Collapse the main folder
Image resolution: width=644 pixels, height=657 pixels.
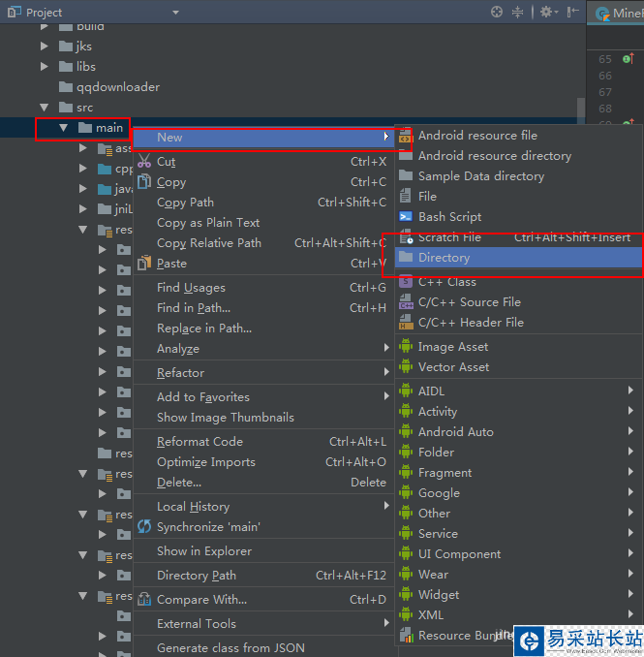[63, 128]
